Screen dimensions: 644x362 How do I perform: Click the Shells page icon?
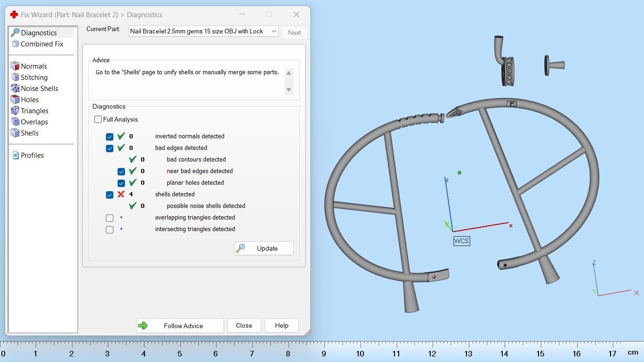15,133
